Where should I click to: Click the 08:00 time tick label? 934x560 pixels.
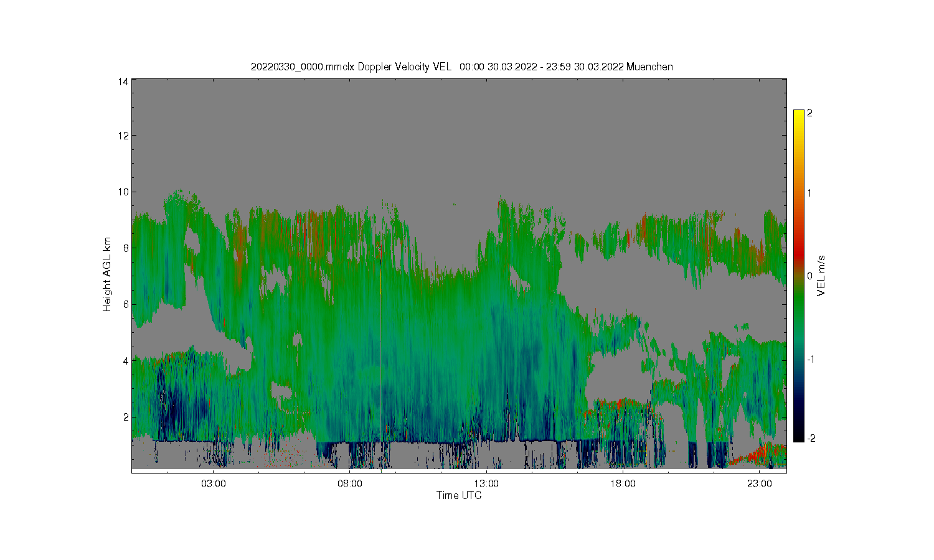pos(350,483)
